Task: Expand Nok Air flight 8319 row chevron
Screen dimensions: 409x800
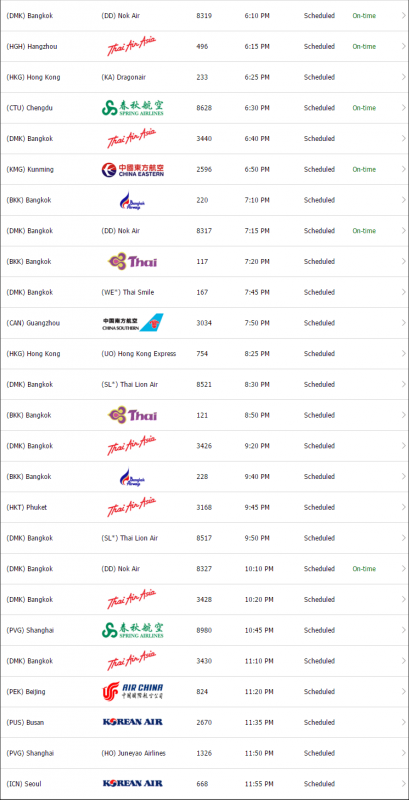Action: [403, 16]
